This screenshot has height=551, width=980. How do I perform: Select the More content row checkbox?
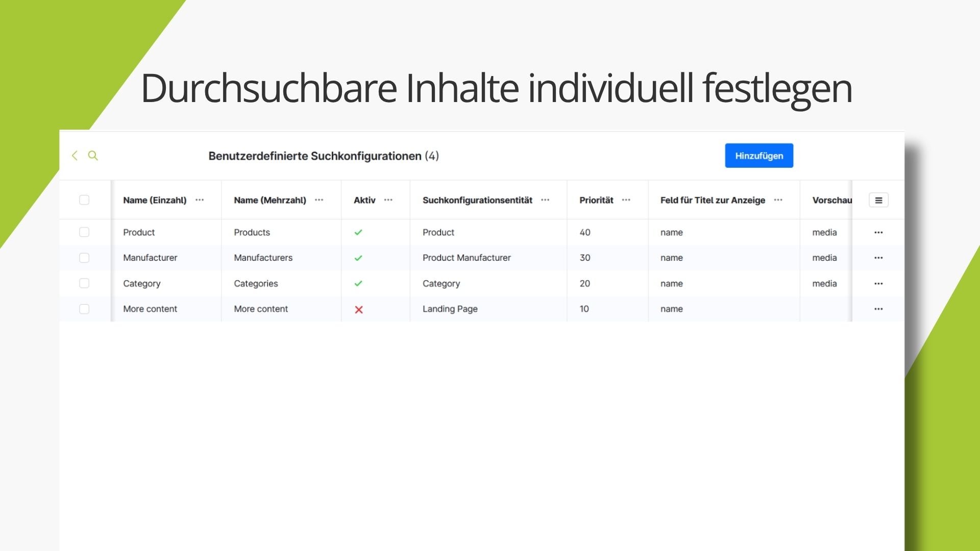84,309
